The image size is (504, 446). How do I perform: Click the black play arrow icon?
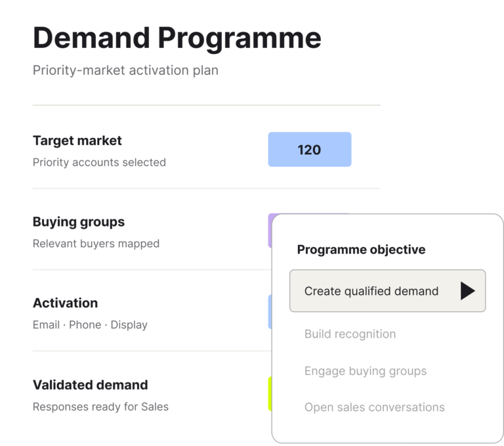pyautogui.click(x=467, y=290)
